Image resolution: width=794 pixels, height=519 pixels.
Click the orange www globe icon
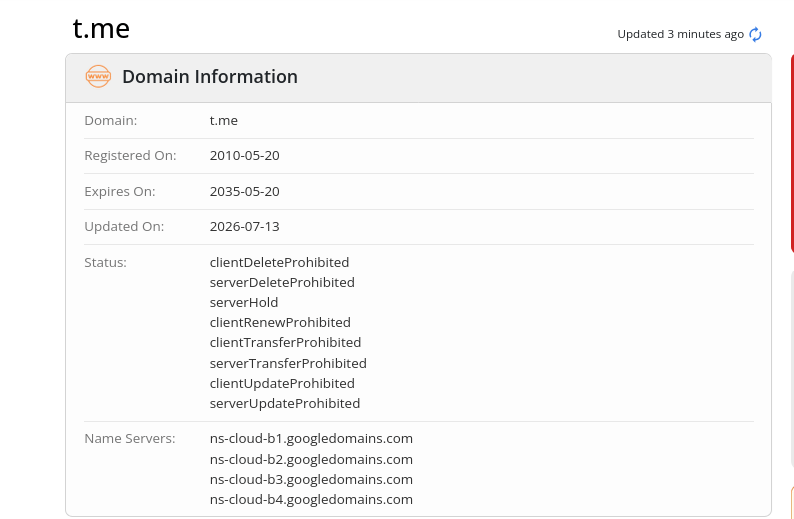click(x=98, y=76)
